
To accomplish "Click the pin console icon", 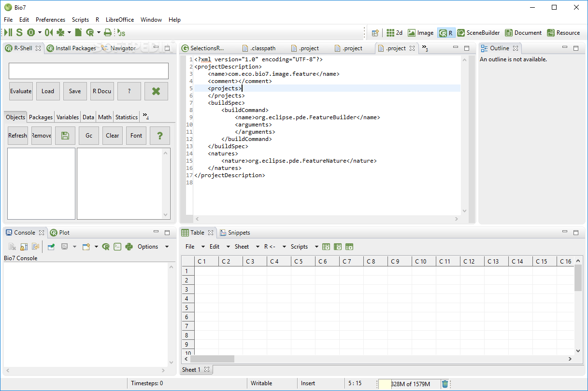I will click(51, 247).
